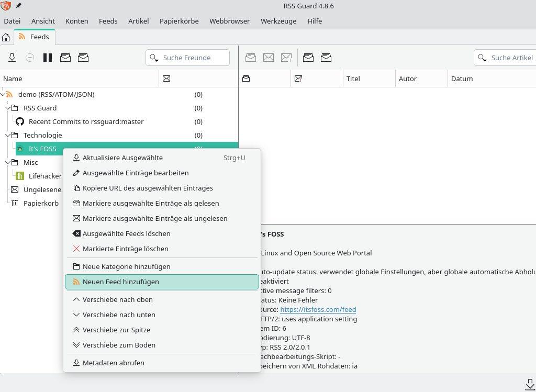Collapse the Technologie folder
This screenshot has height=392, width=536.
tap(7, 135)
